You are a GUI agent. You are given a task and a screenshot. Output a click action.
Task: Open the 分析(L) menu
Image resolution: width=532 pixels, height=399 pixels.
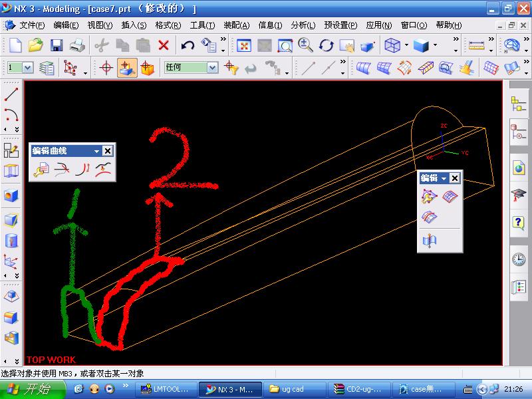point(303,25)
